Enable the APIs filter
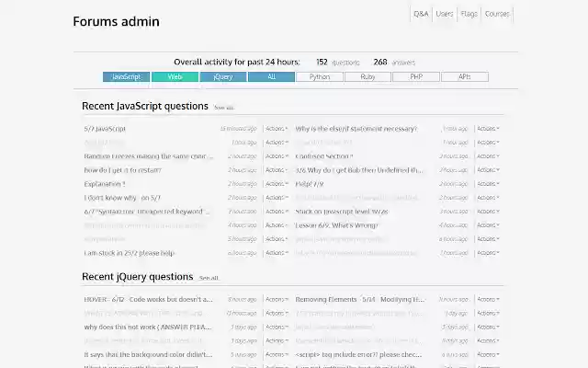This screenshot has width=588, height=368. coord(465,76)
